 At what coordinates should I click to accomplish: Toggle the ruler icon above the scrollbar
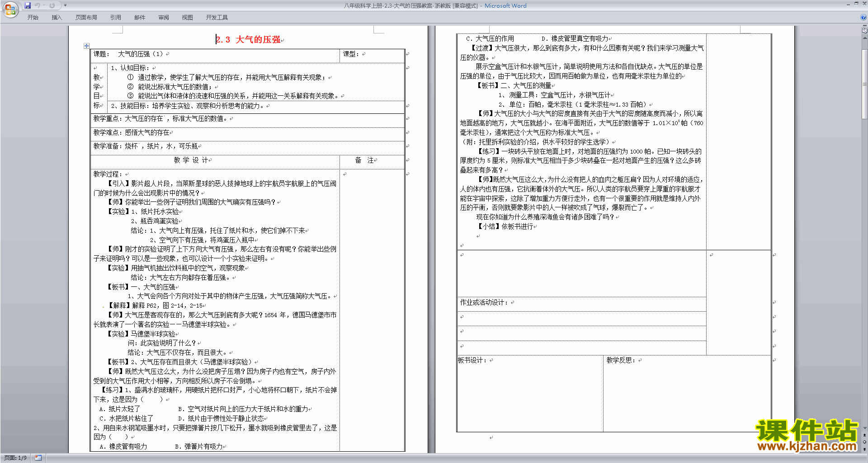click(x=865, y=31)
